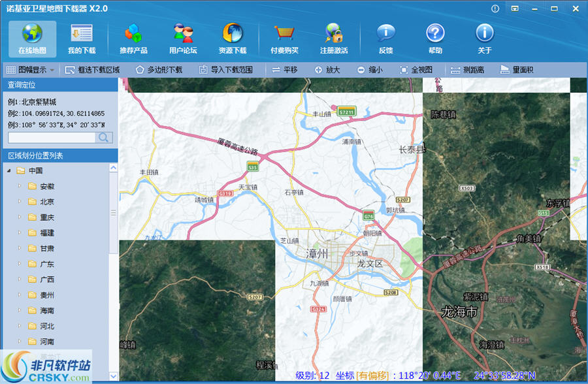Select 甘肃 folder entry
This screenshot has height=384, width=588.
pyautogui.click(x=41, y=249)
